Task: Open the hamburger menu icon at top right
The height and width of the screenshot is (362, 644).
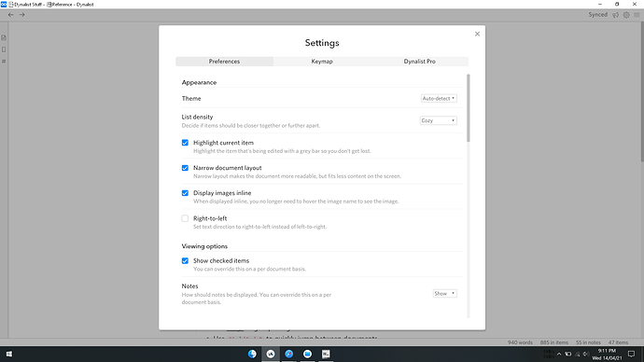Action: coord(637,15)
